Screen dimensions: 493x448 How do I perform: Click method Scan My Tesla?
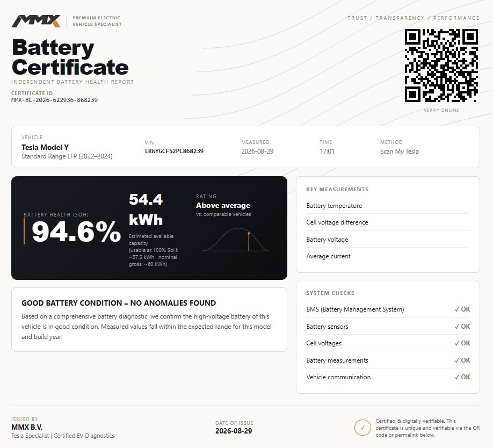pyautogui.click(x=400, y=151)
